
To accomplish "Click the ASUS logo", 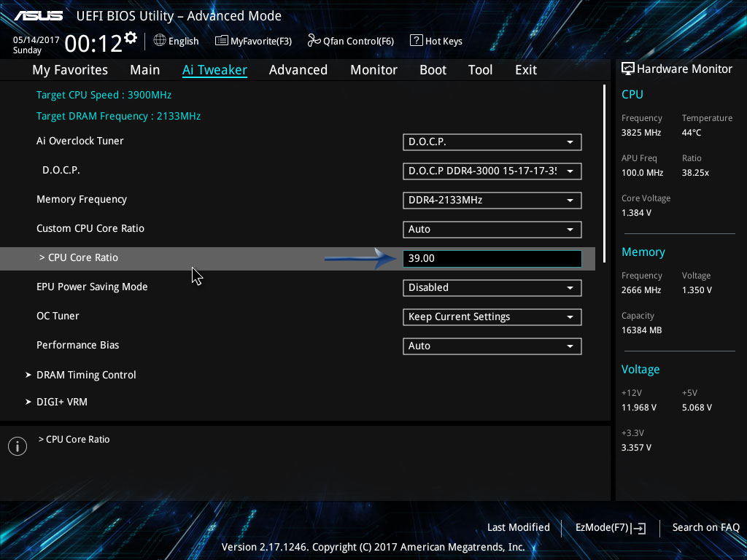I will (38, 16).
